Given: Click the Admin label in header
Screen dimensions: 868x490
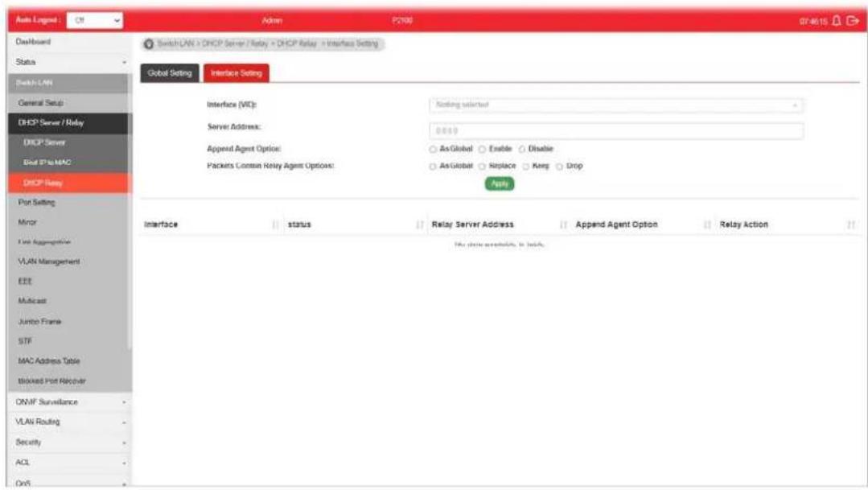Looking at the screenshot, I should click(272, 20).
